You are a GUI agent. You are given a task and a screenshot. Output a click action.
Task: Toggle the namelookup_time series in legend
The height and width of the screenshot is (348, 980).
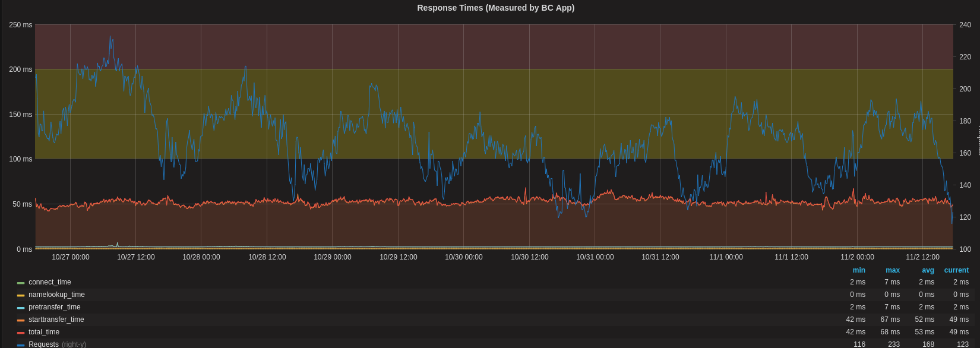tap(56, 295)
